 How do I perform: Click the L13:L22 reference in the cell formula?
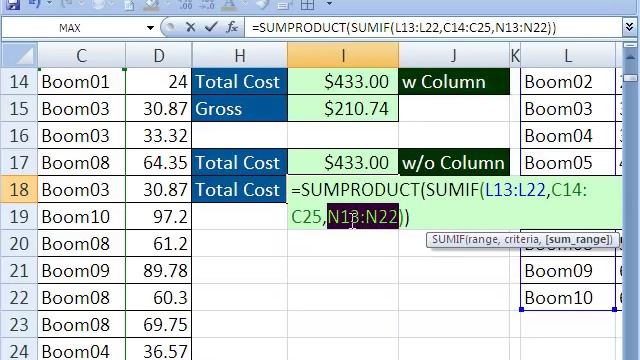515,190
